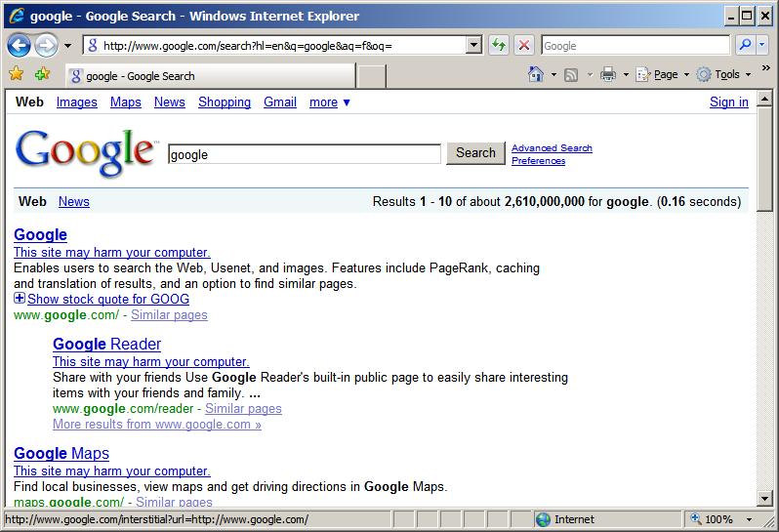Open the 'Google Maps' result title

pos(61,453)
